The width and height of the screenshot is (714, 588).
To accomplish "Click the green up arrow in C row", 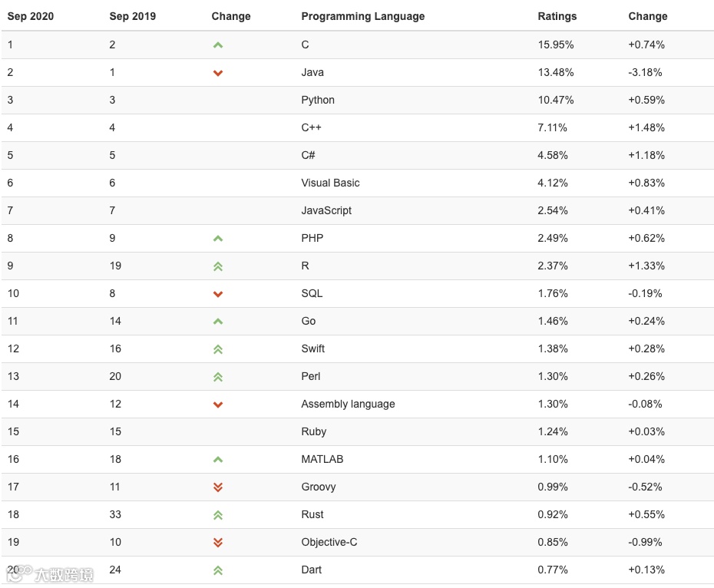I will [x=218, y=45].
